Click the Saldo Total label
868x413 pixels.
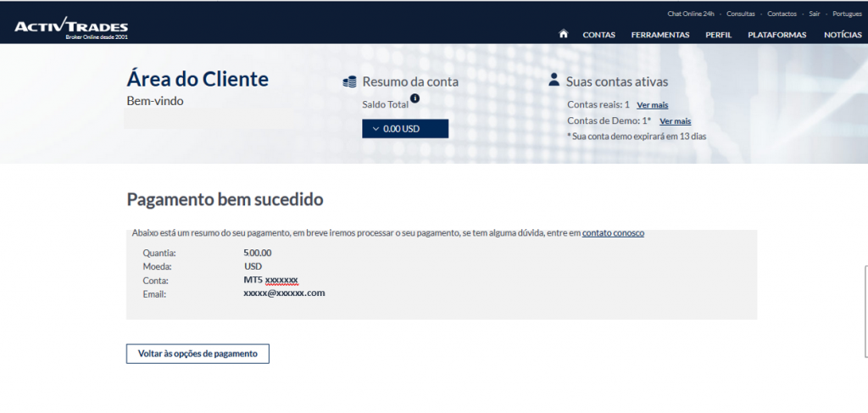(x=386, y=104)
